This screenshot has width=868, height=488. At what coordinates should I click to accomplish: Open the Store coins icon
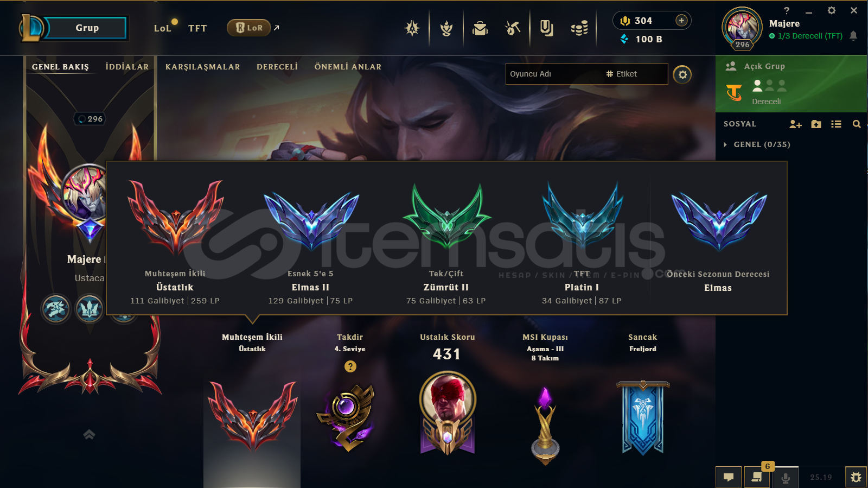click(579, 28)
